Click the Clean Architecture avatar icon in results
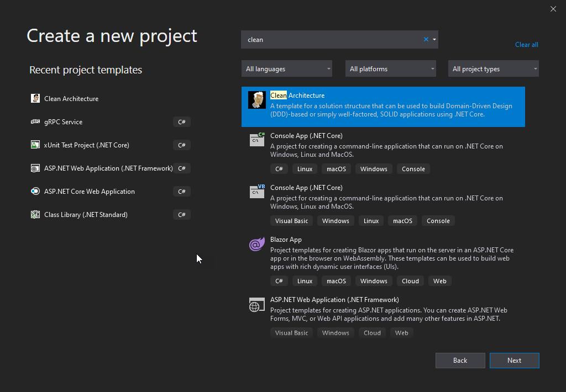The image size is (566, 392). (x=257, y=100)
